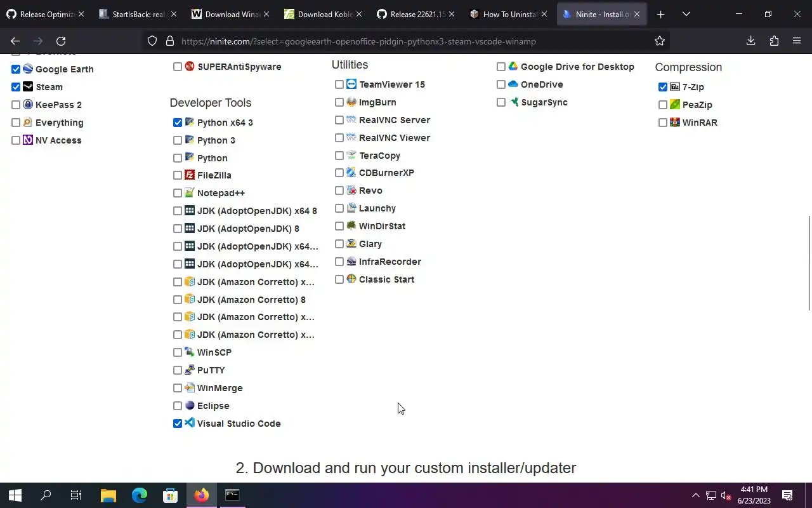Screen dimensions: 812x508
Task: Click the Steam app icon
Action: tap(28, 86)
